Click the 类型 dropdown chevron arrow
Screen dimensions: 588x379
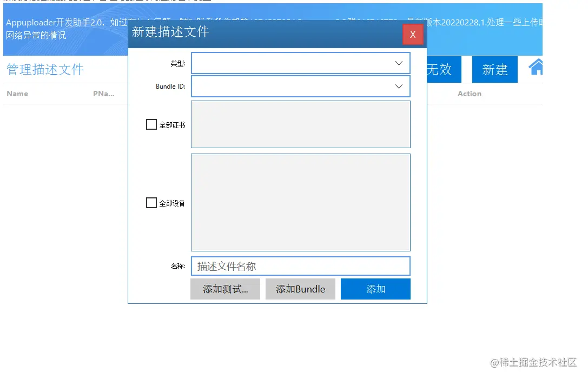coord(399,63)
